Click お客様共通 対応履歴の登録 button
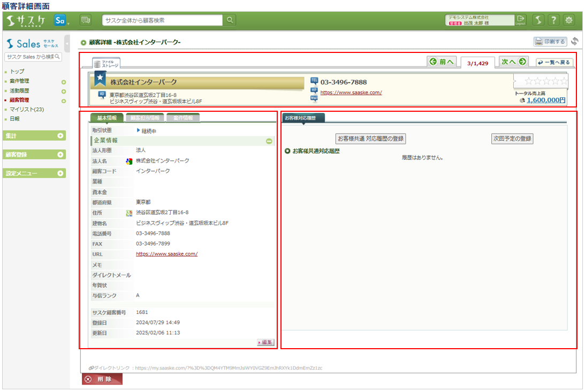 (370, 139)
